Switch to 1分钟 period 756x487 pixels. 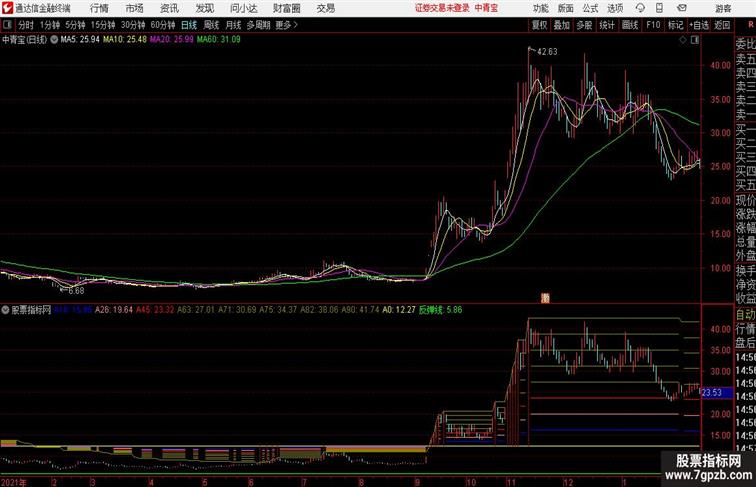pos(50,25)
